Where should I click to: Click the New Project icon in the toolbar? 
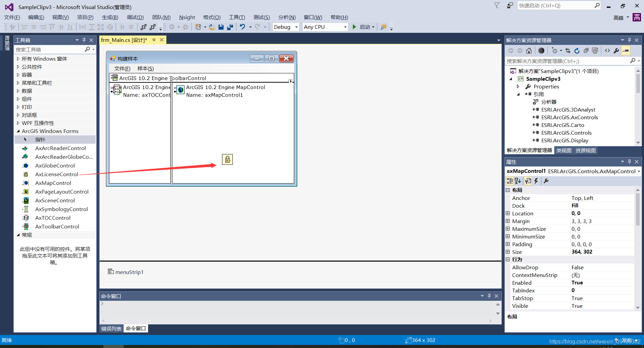point(198,27)
